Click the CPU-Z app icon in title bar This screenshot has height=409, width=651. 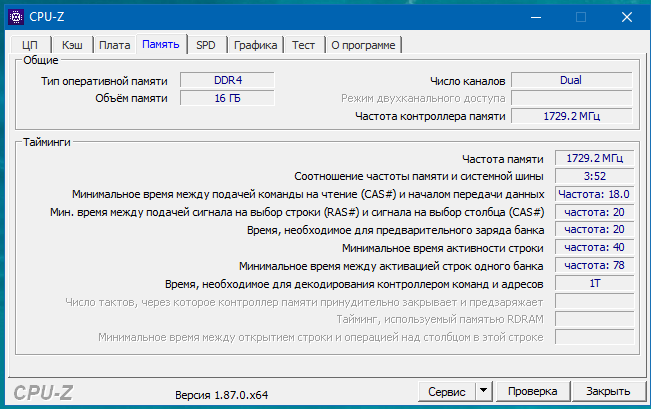tap(16, 17)
